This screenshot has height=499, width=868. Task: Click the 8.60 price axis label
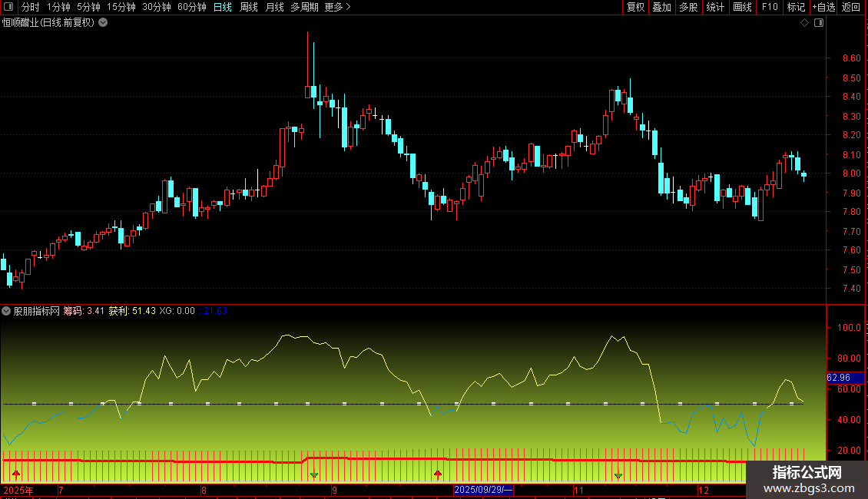[851, 58]
